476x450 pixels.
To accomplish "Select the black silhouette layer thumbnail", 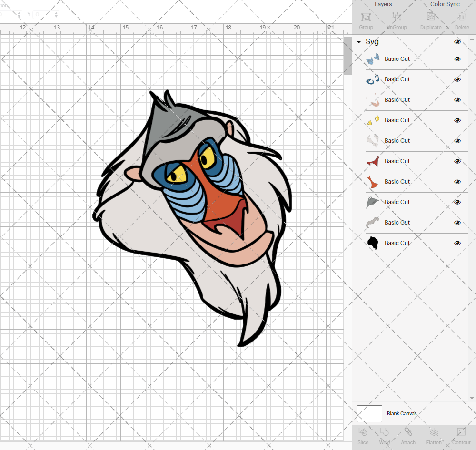I will (373, 243).
